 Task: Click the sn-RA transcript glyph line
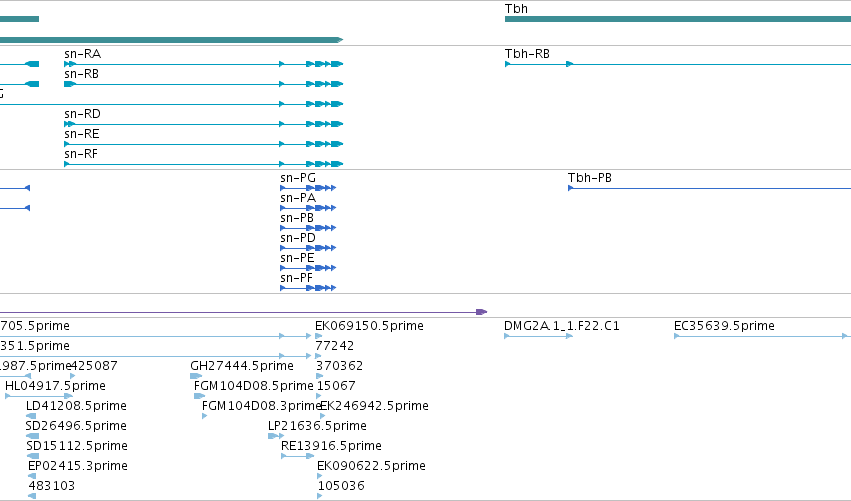point(204,64)
